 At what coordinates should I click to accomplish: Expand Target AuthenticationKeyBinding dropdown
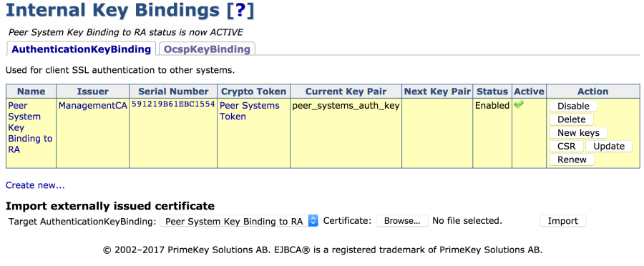(x=238, y=221)
